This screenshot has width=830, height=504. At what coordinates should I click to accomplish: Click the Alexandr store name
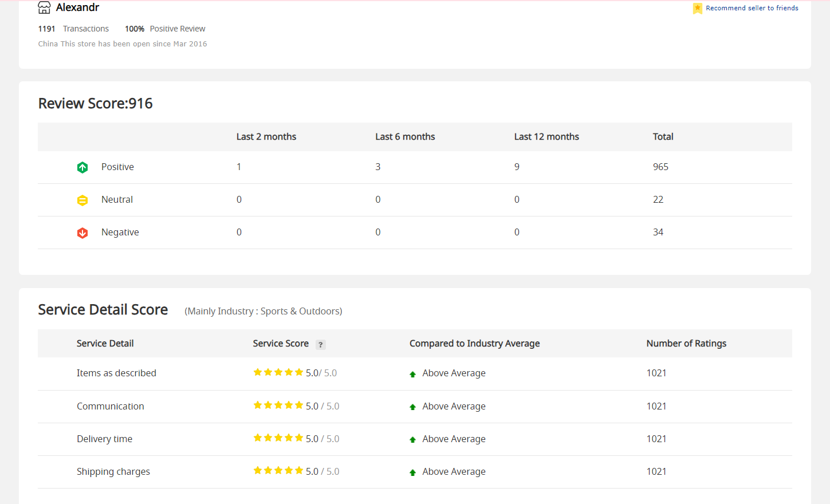click(77, 7)
